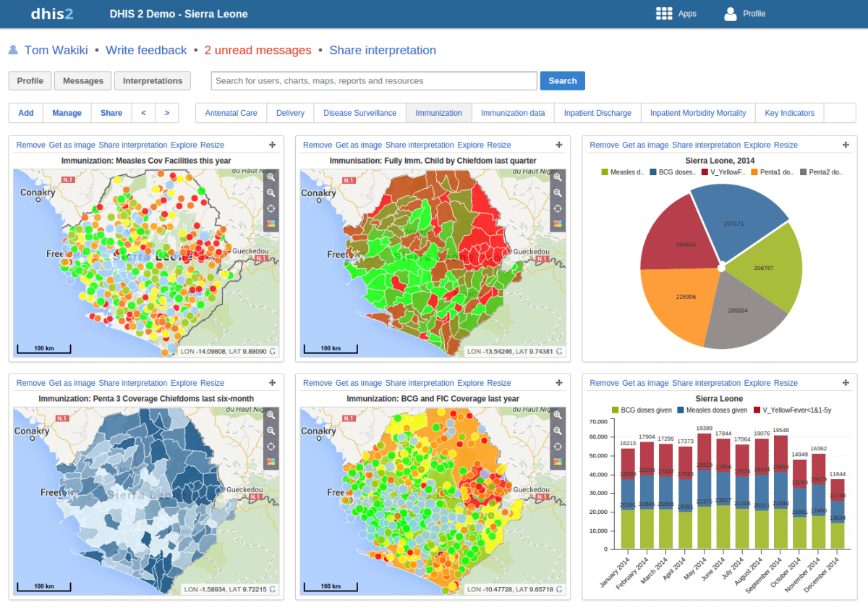This screenshot has width=868, height=608.
Task: Grab move handle on Penta 3 Coverage panel
Action: click(x=272, y=383)
